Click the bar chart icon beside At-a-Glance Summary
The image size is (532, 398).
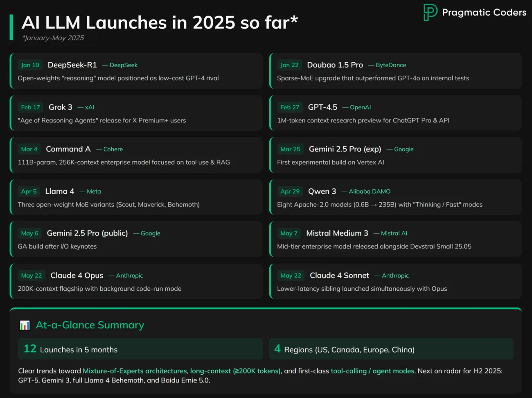click(25, 326)
